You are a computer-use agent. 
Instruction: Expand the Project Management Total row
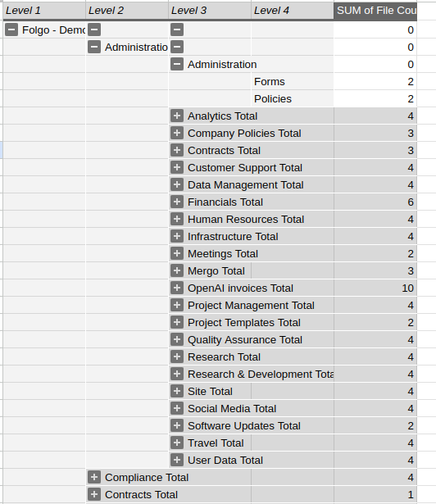[177, 306]
